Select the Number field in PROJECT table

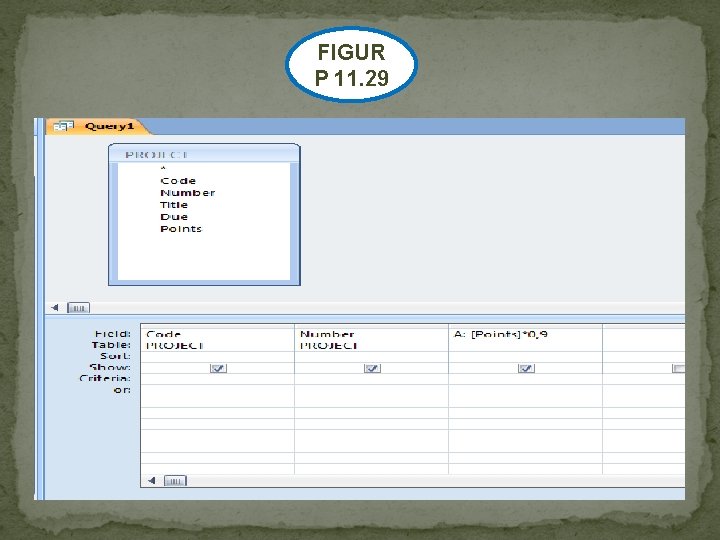pyautogui.click(x=188, y=193)
